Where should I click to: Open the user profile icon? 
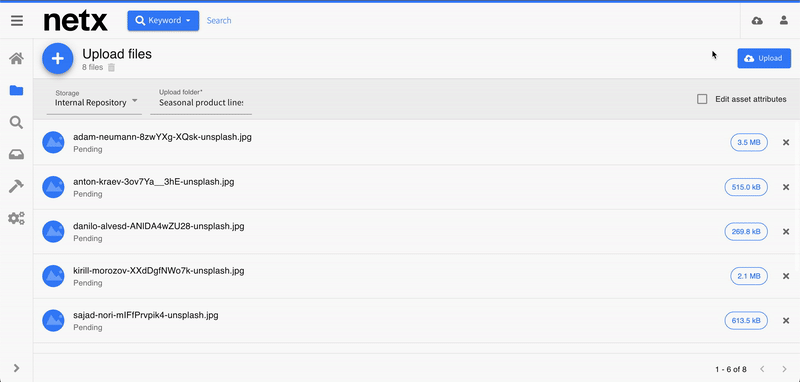784,20
